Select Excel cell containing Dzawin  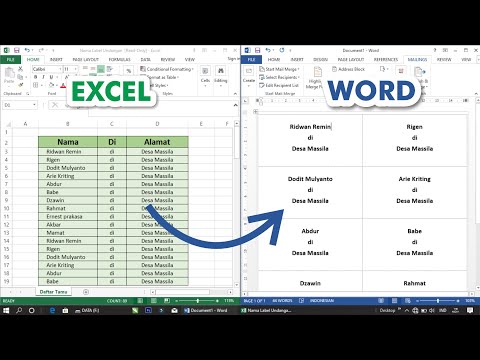[68, 200]
